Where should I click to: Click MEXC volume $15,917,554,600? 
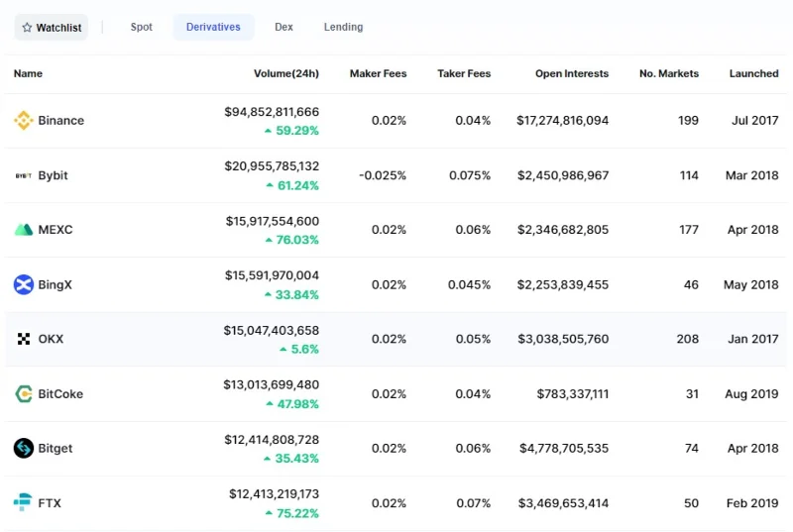(272, 221)
